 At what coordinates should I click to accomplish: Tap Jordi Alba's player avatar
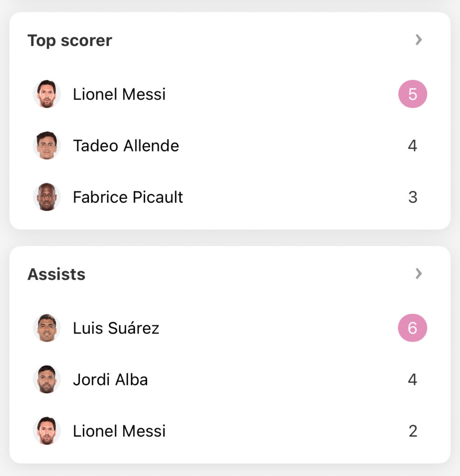pyautogui.click(x=47, y=379)
